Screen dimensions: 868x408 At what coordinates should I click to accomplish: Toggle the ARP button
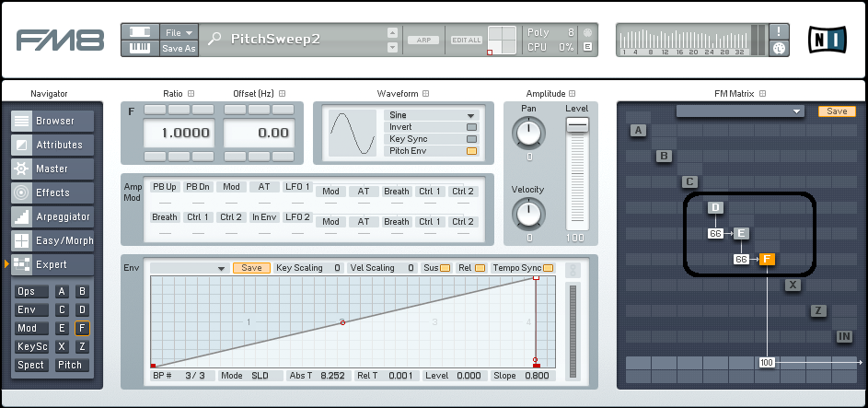(x=423, y=40)
